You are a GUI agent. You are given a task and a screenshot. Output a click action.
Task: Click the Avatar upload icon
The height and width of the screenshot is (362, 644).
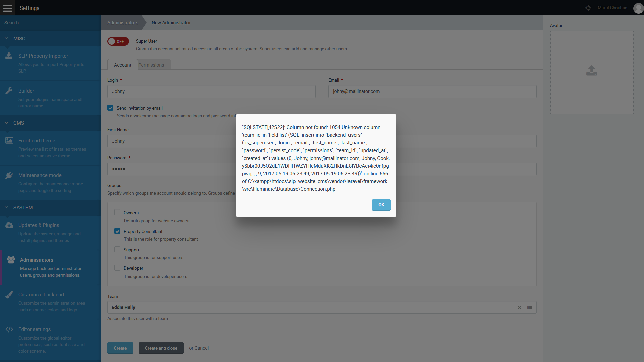coord(591,70)
